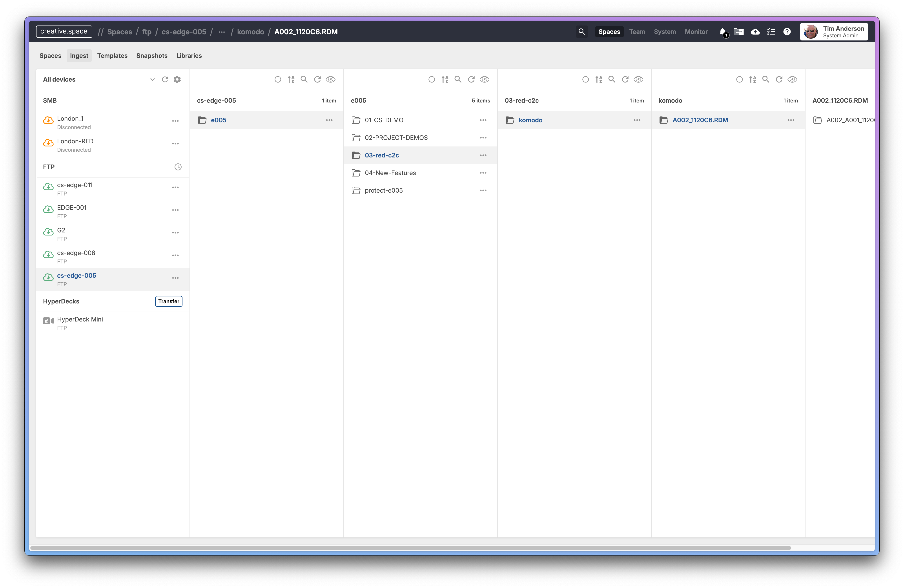Click komodo breadcrumb link in path
904x588 pixels.
click(250, 32)
